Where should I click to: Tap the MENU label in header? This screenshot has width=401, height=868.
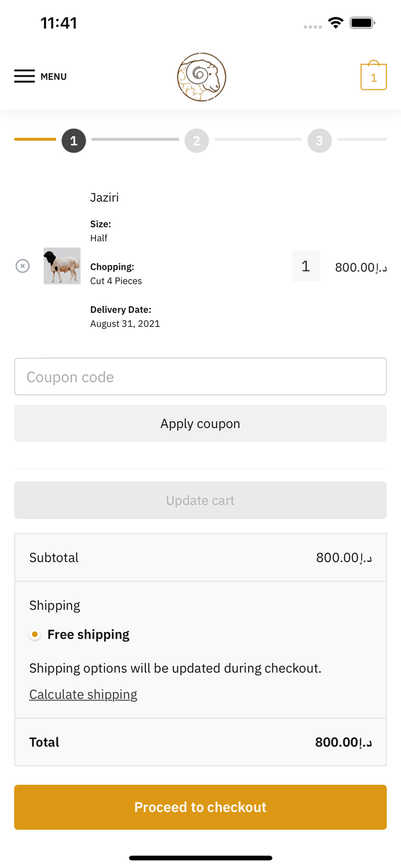tap(53, 76)
